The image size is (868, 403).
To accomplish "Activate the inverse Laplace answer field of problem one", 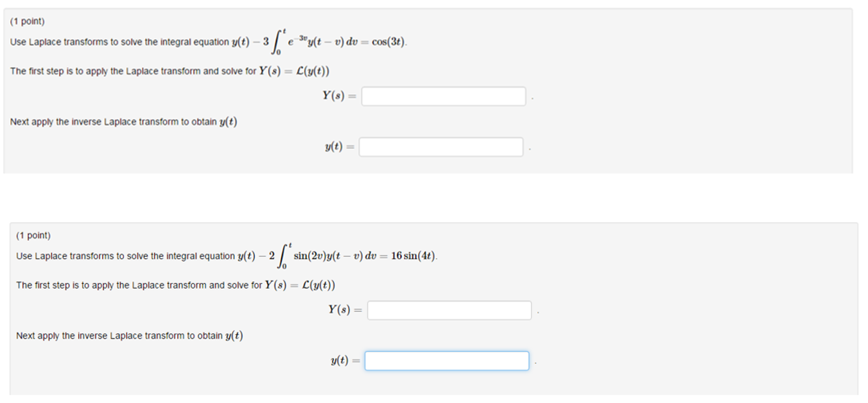I will pos(441,147).
